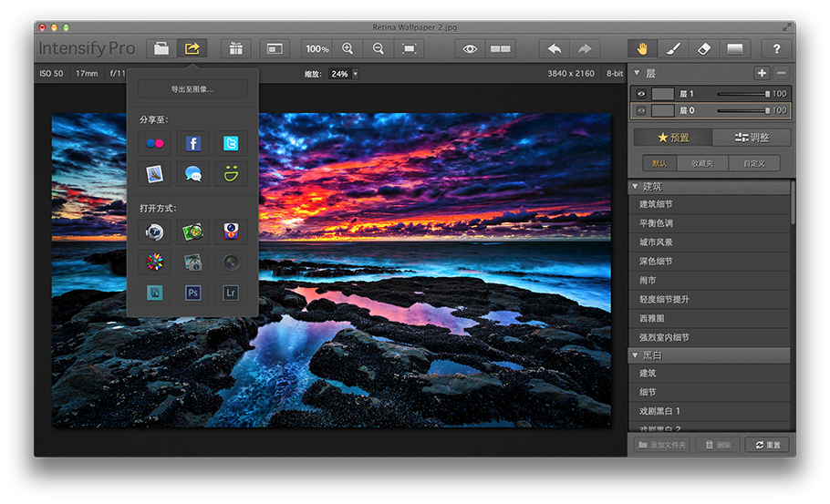830x504 pixels.
Task: Toggle the split compare view icon
Action: click(x=500, y=48)
